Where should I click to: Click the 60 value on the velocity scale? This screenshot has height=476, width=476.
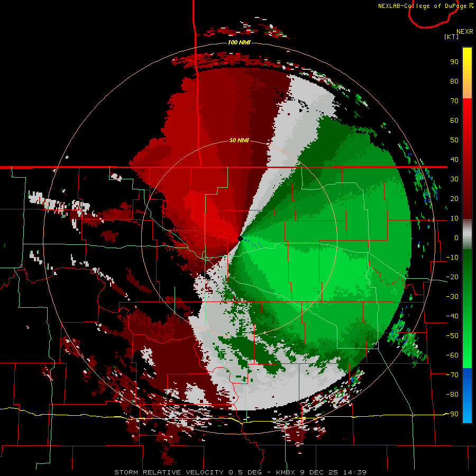point(454,121)
